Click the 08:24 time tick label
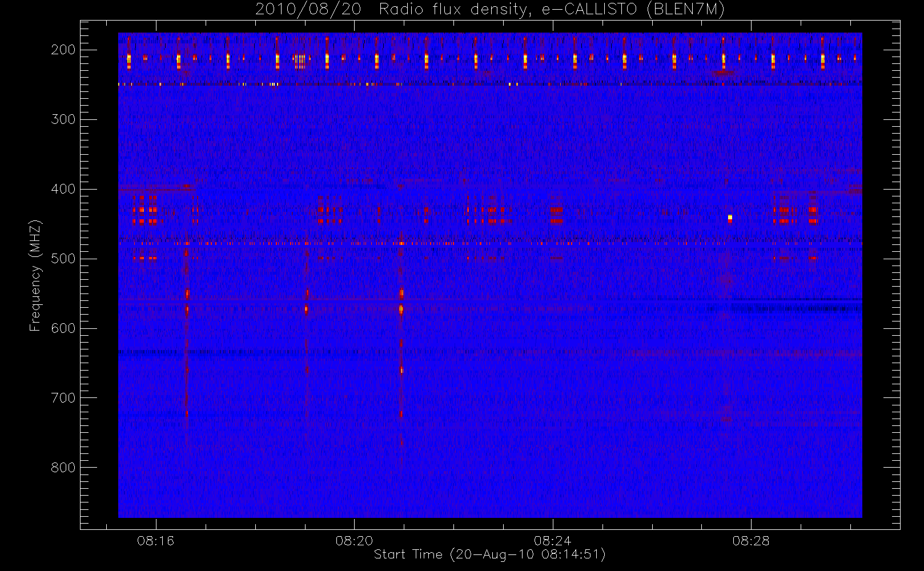 point(552,541)
